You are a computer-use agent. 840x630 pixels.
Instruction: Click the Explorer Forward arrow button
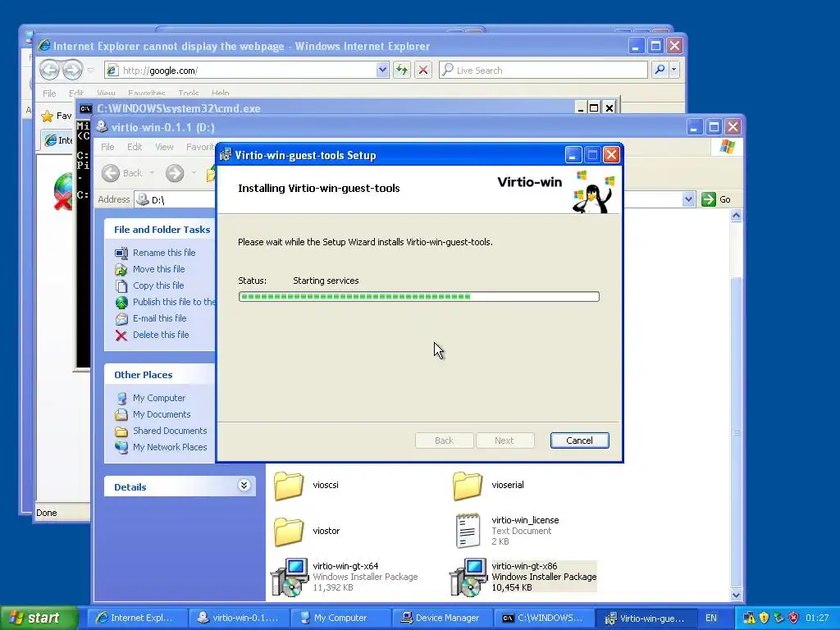click(x=175, y=173)
